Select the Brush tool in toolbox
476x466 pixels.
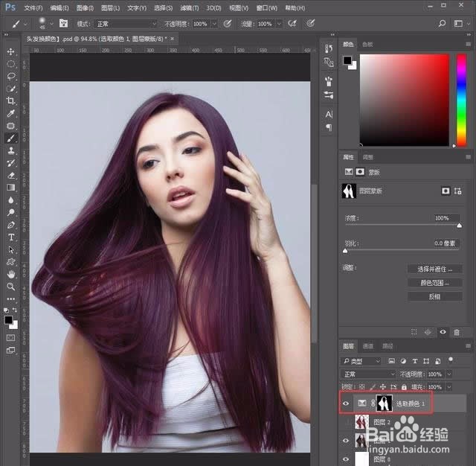[11, 138]
